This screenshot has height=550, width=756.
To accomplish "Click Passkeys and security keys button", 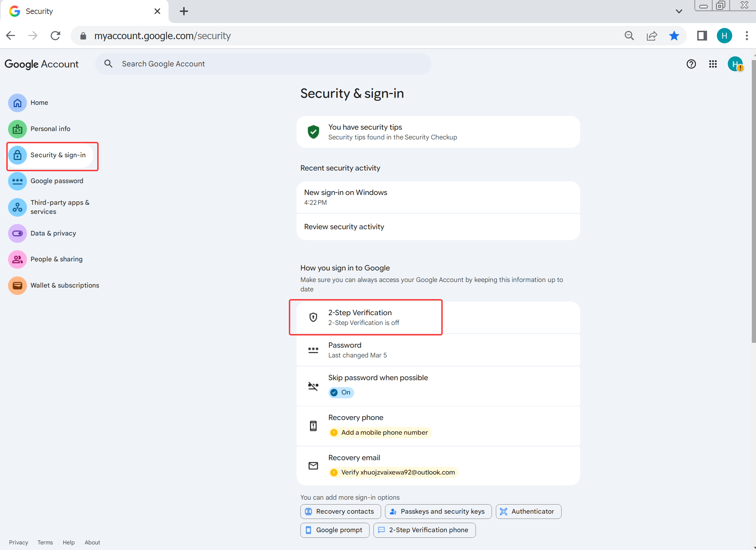I will 438,512.
